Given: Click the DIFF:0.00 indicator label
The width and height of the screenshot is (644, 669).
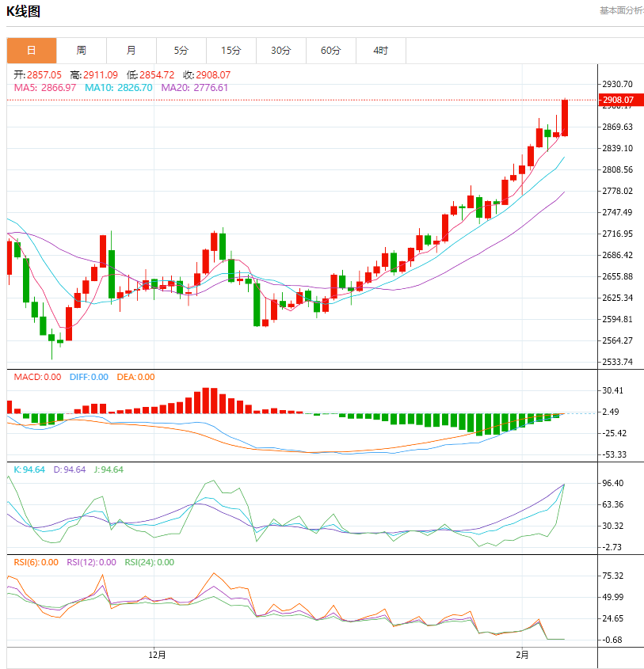Looking at the screenshot, I should click(x=89, y=377).
